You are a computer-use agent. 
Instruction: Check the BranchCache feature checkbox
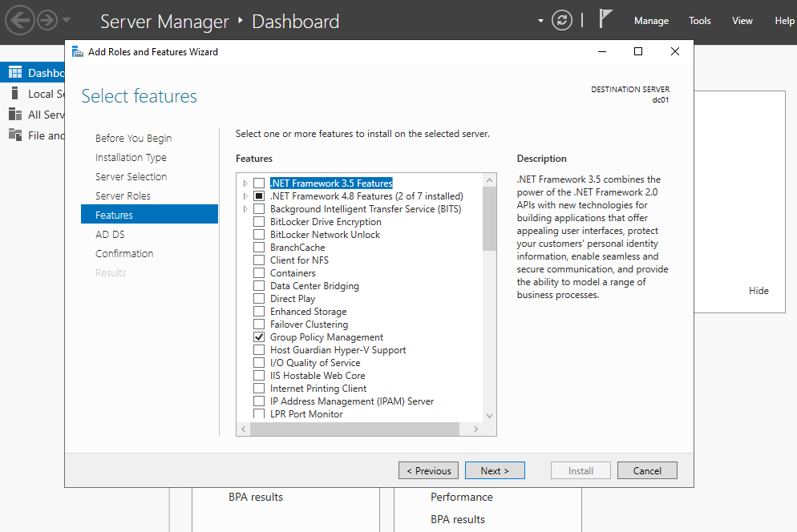click(x=259, y=247)
